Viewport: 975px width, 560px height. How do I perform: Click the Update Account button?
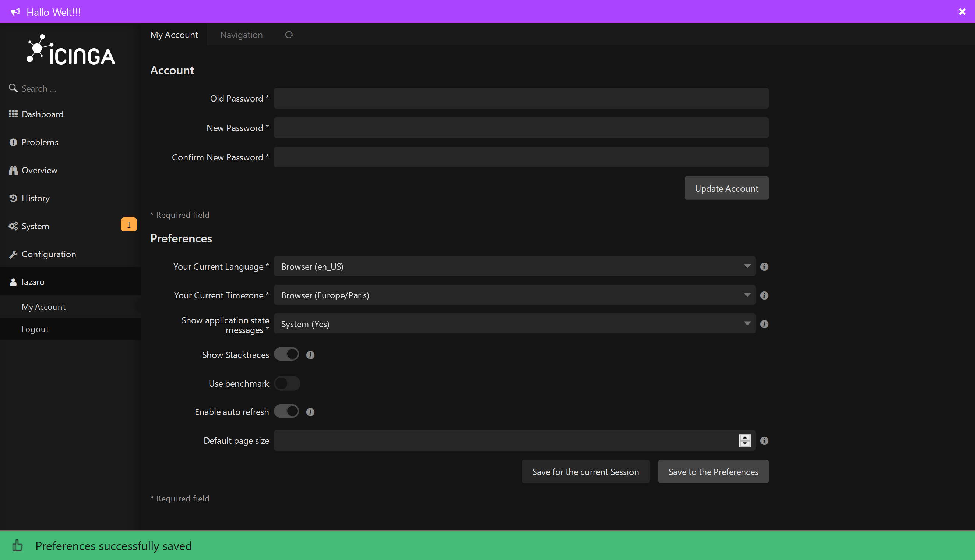coord(726,188)
